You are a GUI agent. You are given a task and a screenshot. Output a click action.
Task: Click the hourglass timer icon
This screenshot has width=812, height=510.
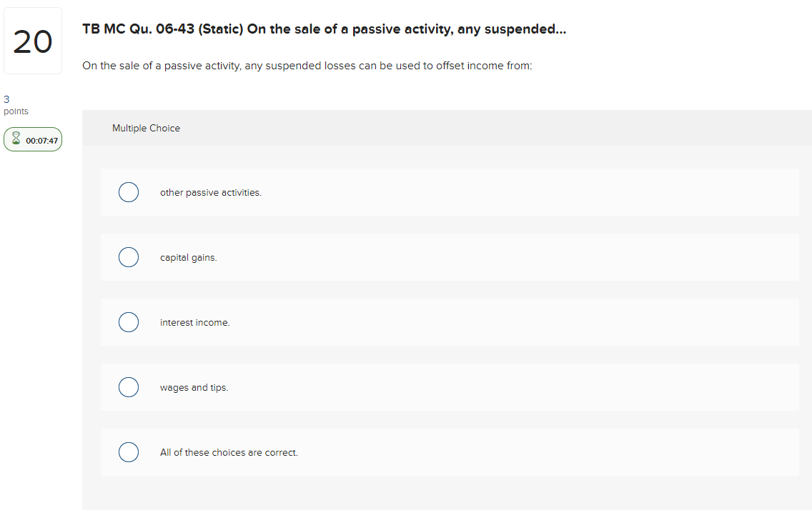tap(16, 139)
